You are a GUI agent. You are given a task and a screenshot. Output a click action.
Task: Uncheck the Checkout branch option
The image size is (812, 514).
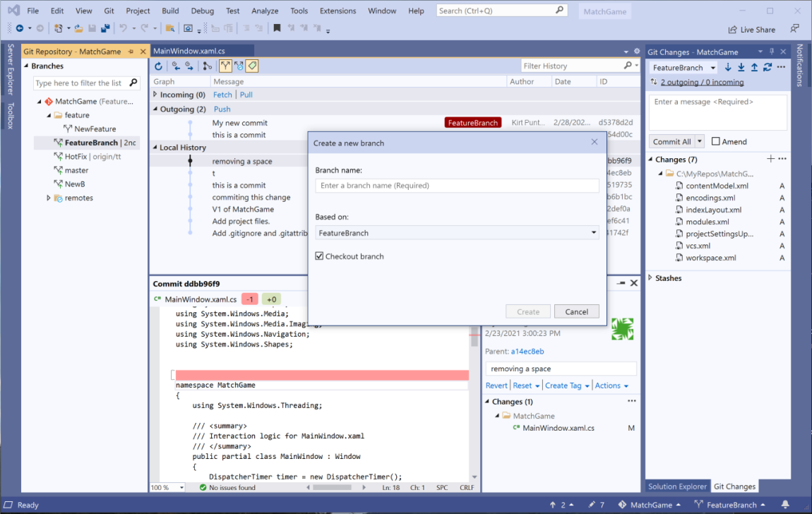coord(318,257)
